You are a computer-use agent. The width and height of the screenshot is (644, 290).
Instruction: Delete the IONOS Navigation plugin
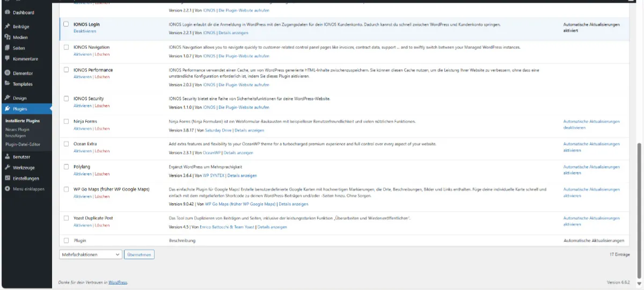coord(102,54)
